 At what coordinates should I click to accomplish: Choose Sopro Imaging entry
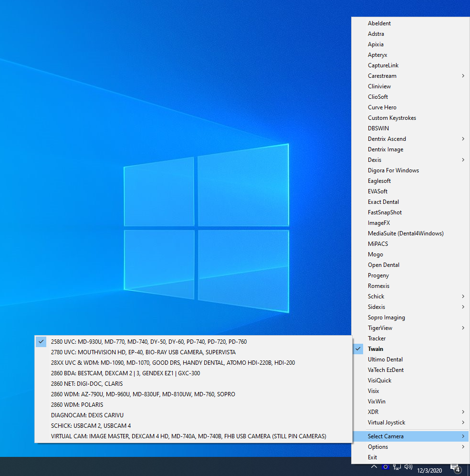[x=410, y=317]
